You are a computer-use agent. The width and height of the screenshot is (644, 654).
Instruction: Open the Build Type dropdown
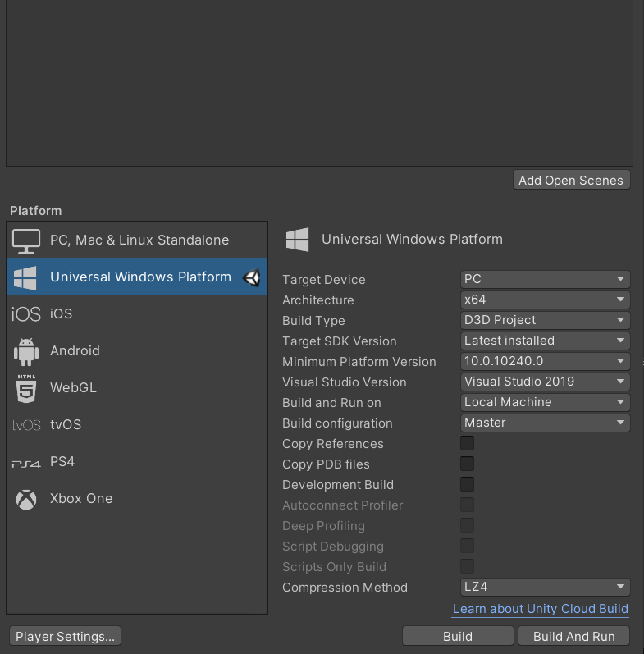[x=546, y=320]
